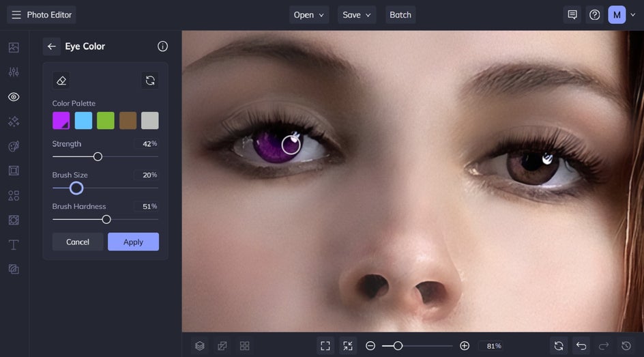Choose the light blue color swatch

tap(83, 121)
